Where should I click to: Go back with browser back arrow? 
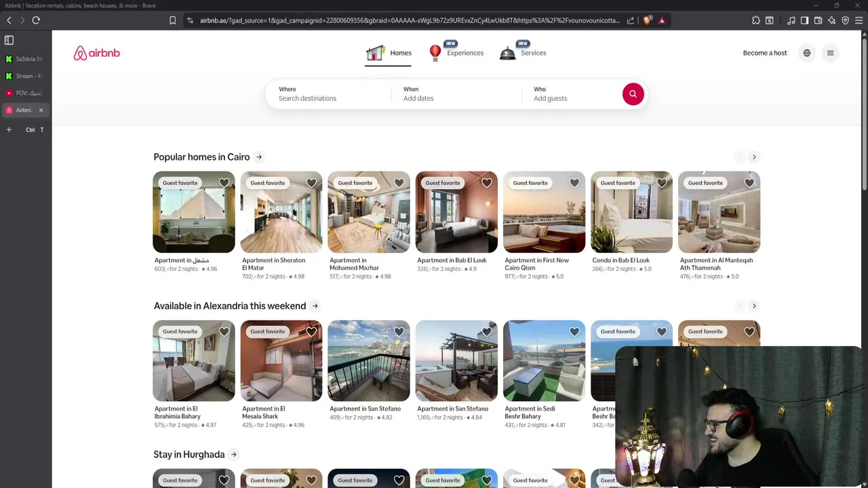(9, 20)
